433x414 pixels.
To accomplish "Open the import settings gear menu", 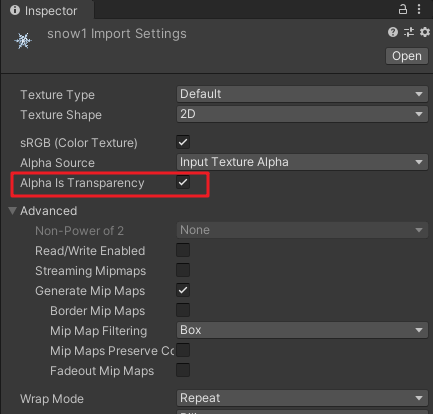I will click(x=425, y=32).
